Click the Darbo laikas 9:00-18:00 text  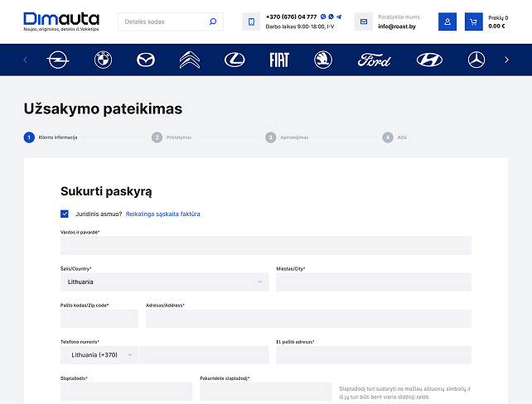(x=300, y=26)
